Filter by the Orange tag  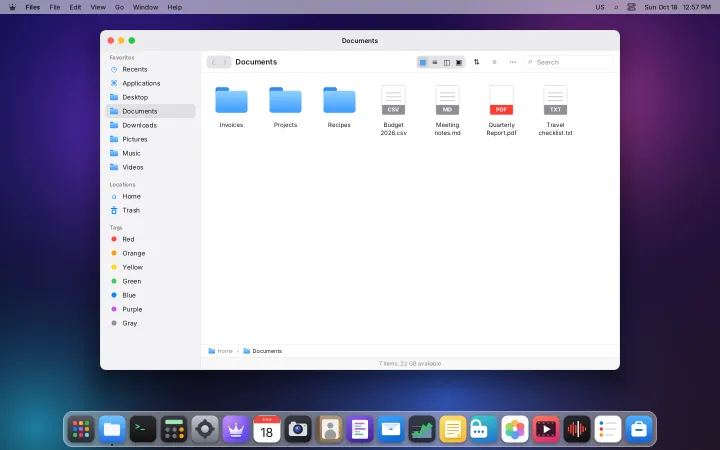[x=151, y=253]
